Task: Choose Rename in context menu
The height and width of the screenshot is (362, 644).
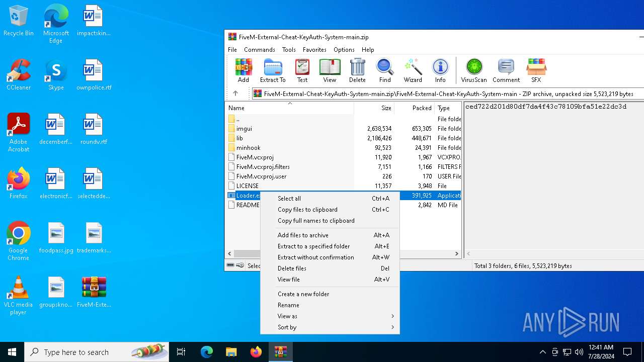Action: pos(330,305)
